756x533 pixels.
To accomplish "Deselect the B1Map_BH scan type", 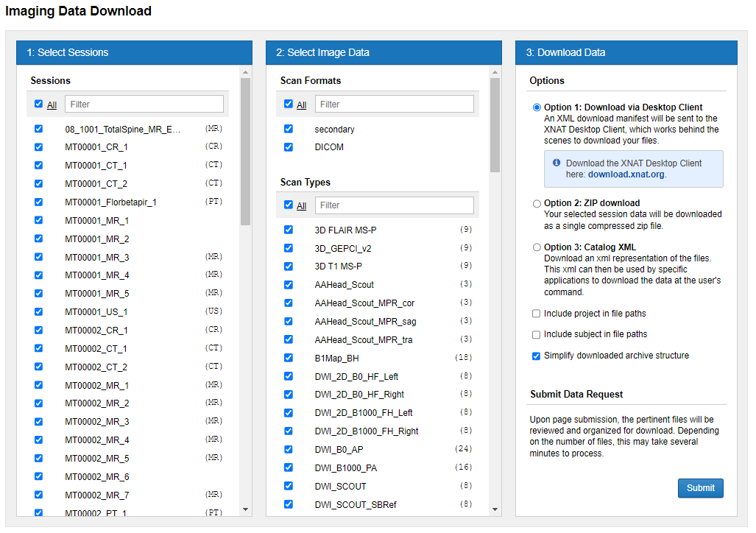I will click(x=288, y=358).
